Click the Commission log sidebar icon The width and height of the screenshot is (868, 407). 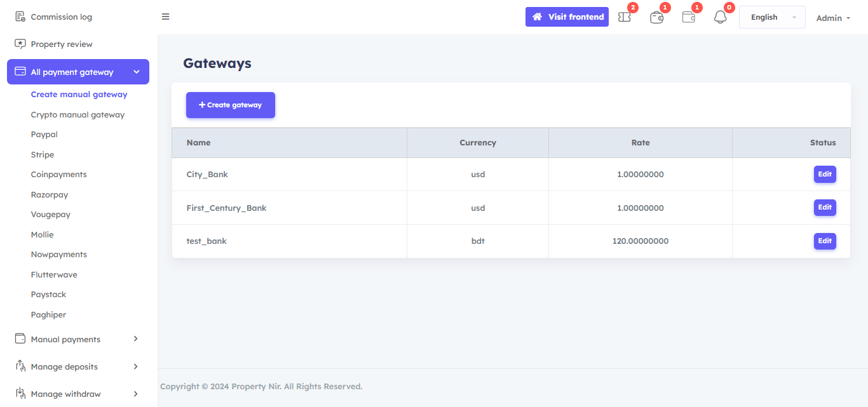click(20, 17)
